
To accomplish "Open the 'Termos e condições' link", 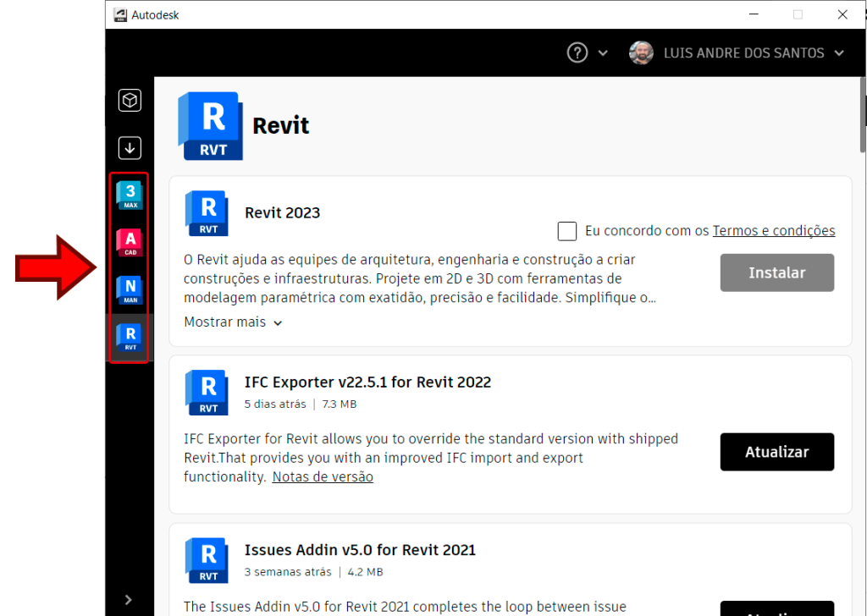I will click(x=773, y=230).
